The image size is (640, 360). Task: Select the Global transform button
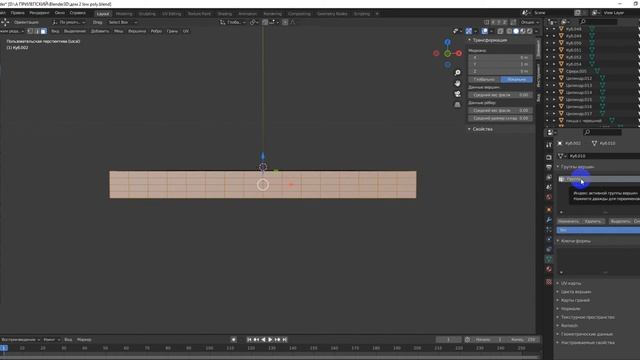(x=484, y=80)
